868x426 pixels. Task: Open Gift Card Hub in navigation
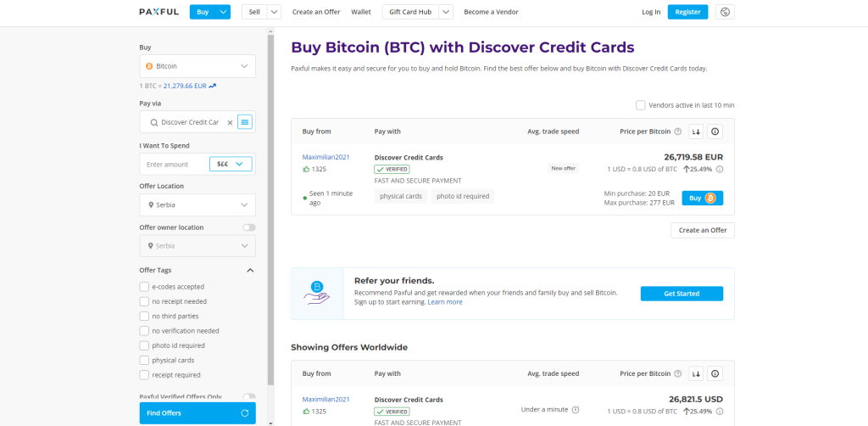[x=410, y=12]
